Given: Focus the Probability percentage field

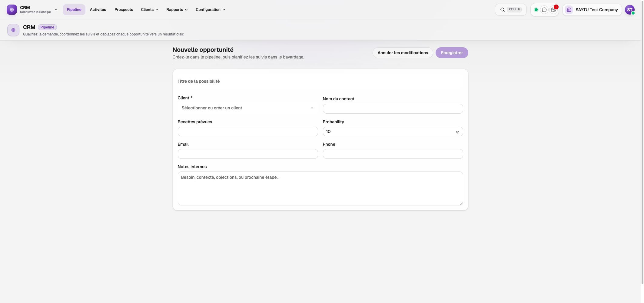Looking at the screenshot, I should pyautogui.click(x=393, y=132).
